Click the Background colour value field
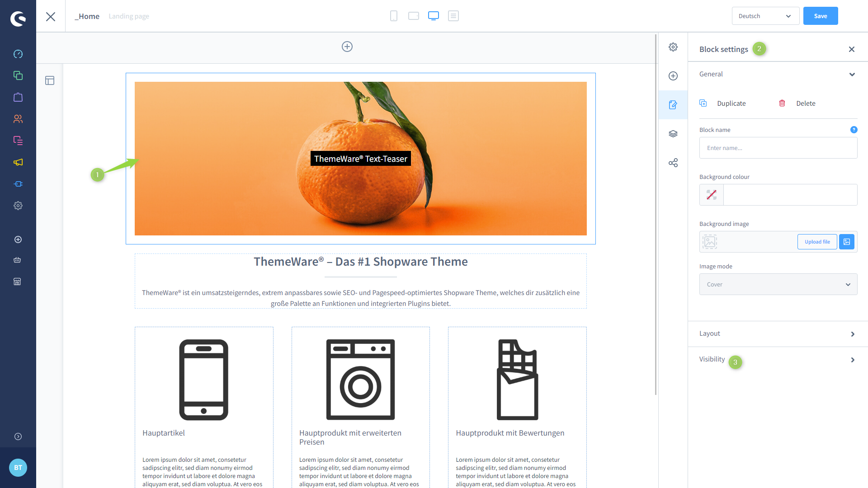Image resolution: width=868 pixels, height=488 pixels. tap(790, 195)
